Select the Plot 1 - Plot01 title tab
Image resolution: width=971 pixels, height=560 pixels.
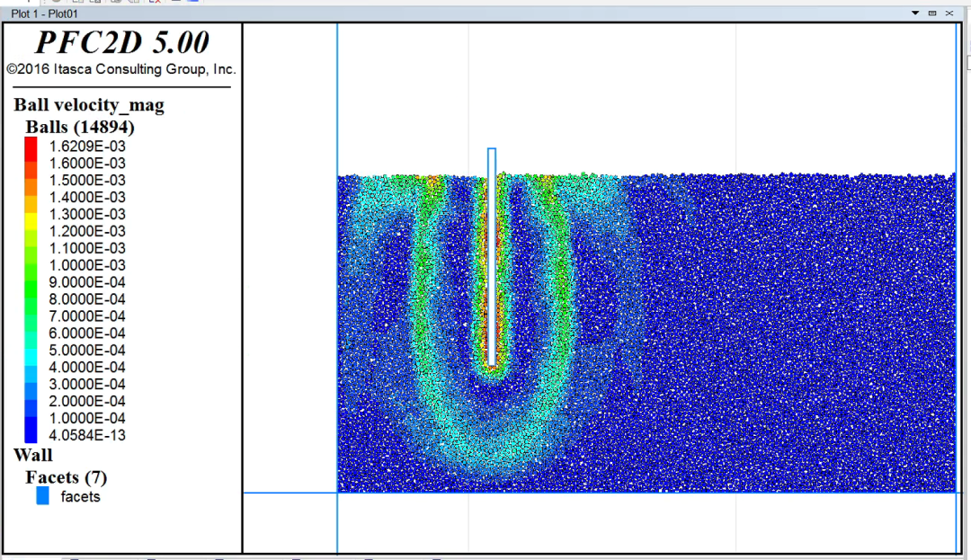pyautogui.click(x=45, y=13)
